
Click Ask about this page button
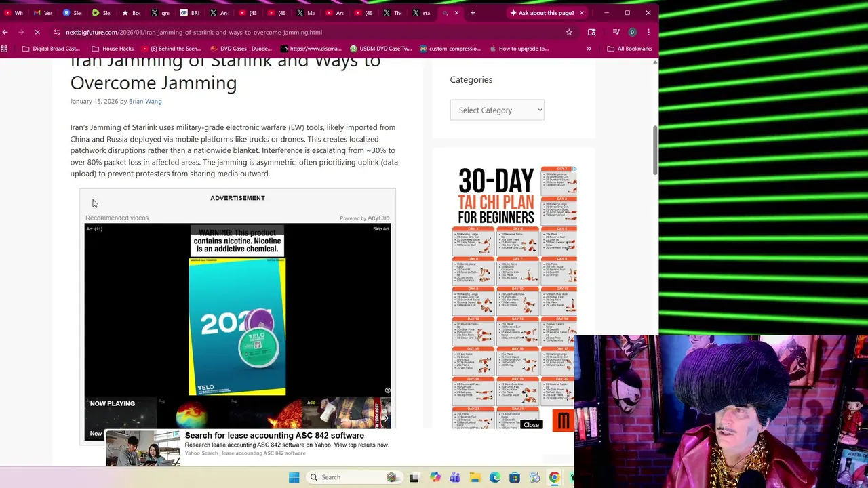coord(542,13)
